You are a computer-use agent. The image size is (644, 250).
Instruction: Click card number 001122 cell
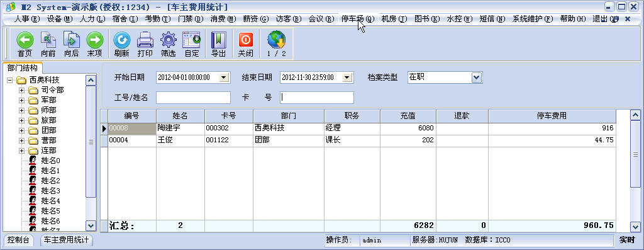point(229,140)
